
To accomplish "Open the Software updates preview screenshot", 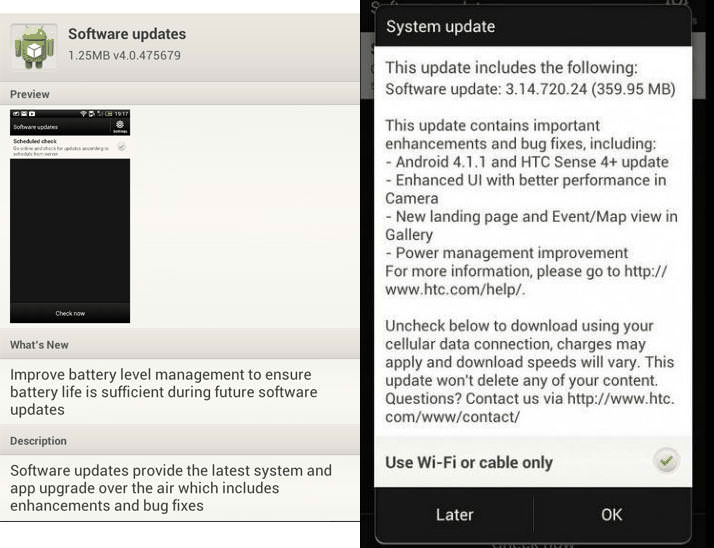I will (x=70, y=216).
